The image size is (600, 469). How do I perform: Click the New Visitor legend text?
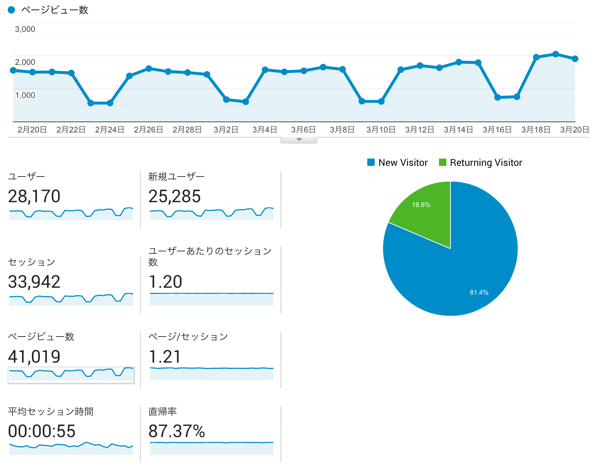[403, 163]
